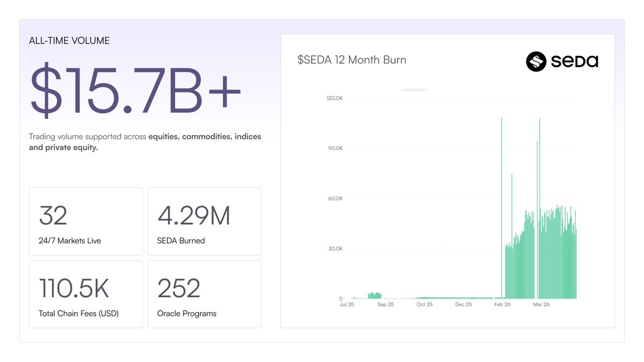Open the SEDA Burned stat card

click(x=204, y=221)
